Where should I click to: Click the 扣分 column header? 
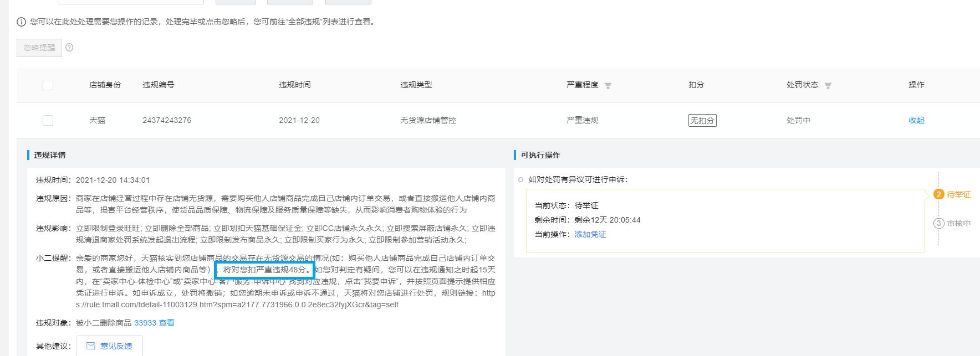point(696,85)
